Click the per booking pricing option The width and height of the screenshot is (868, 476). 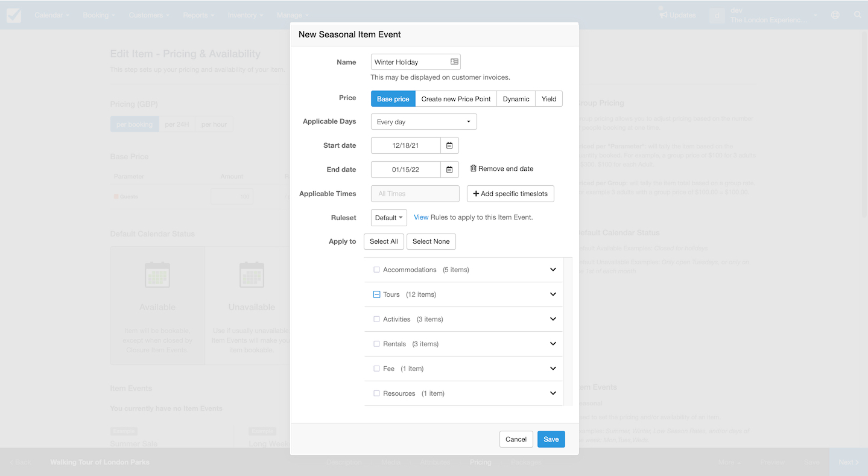(x=135, y=124)
